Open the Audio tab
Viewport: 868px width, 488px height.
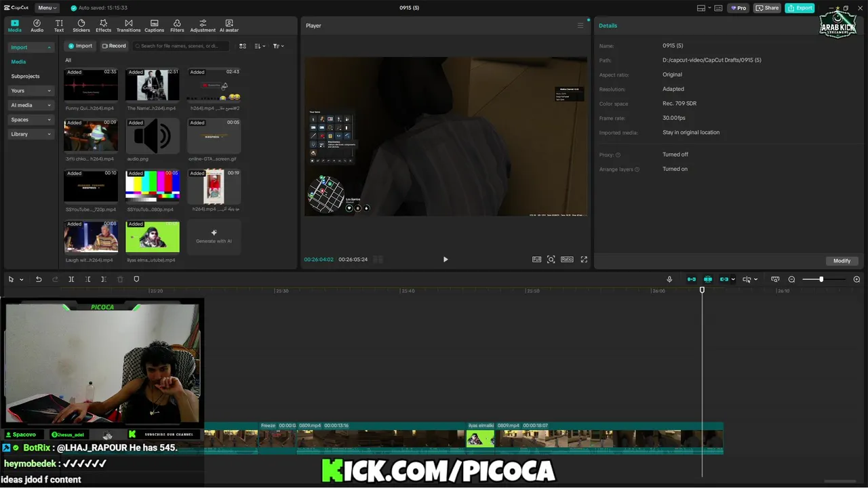37,26
